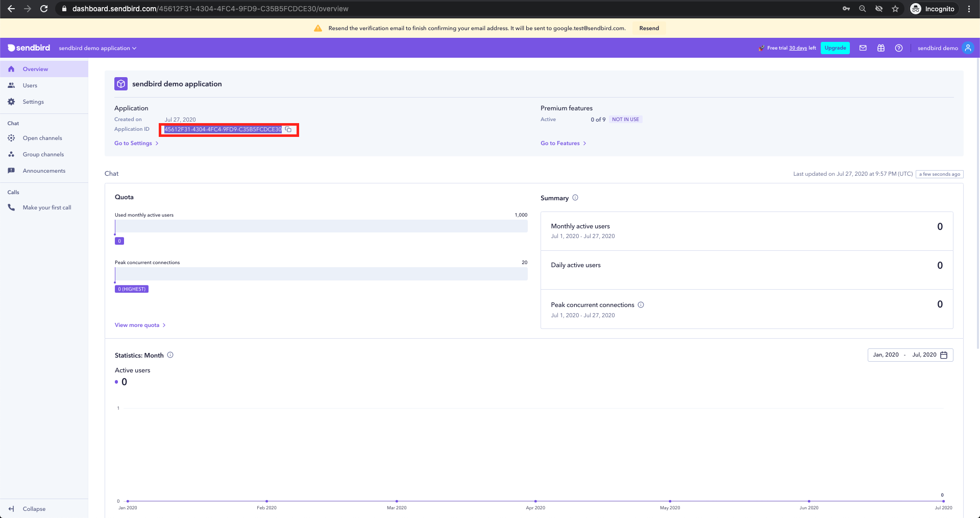Click Peak concurrent connections info icon
The width and height of the screenshot is (980, 518).
click(x=641, y=305)
